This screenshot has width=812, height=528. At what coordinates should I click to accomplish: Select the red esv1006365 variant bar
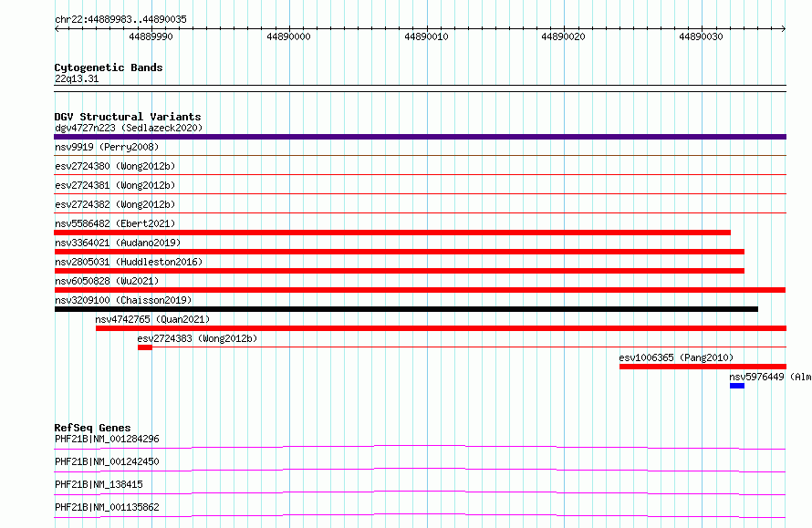[703, 367]
